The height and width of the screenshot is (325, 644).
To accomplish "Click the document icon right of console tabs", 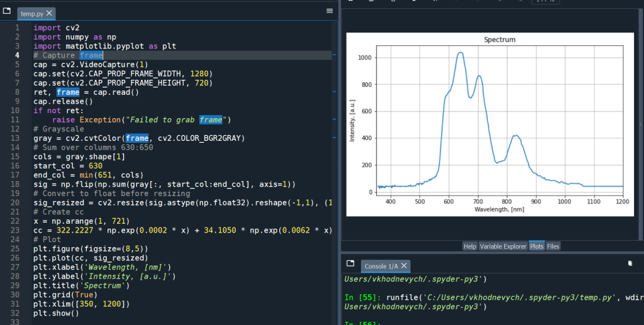I will (x=630, y=263).
